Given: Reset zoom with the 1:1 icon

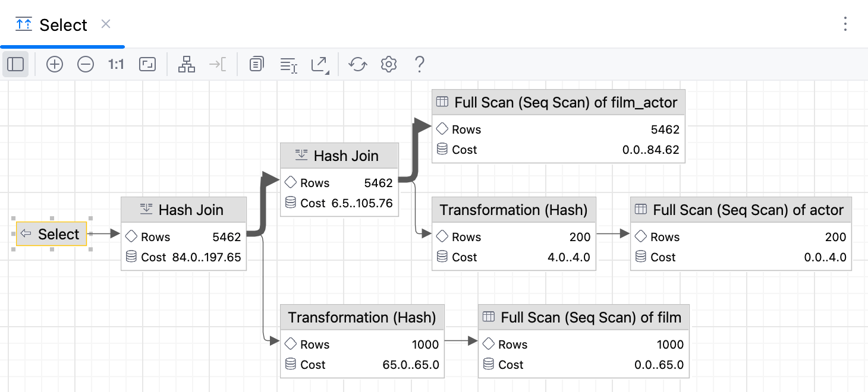Looking at the screenshot, I should click(116, 64).
